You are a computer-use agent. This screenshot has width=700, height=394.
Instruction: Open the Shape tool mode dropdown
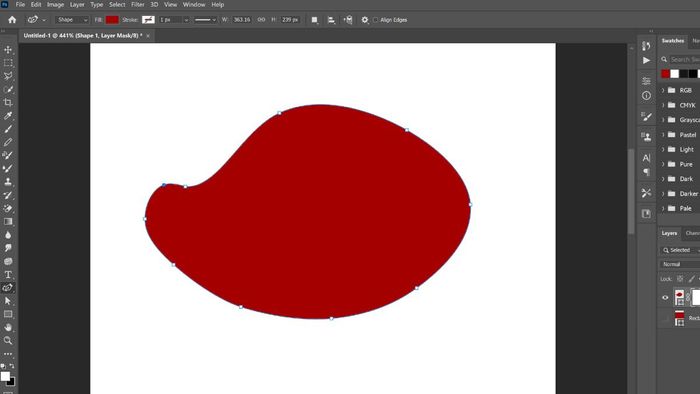72,20
